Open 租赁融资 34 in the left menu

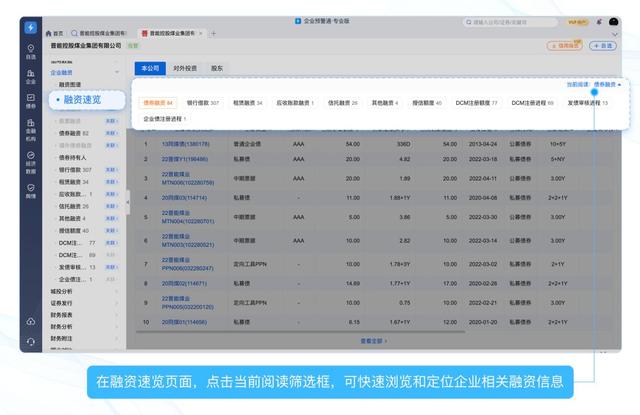tap(73, 182)
